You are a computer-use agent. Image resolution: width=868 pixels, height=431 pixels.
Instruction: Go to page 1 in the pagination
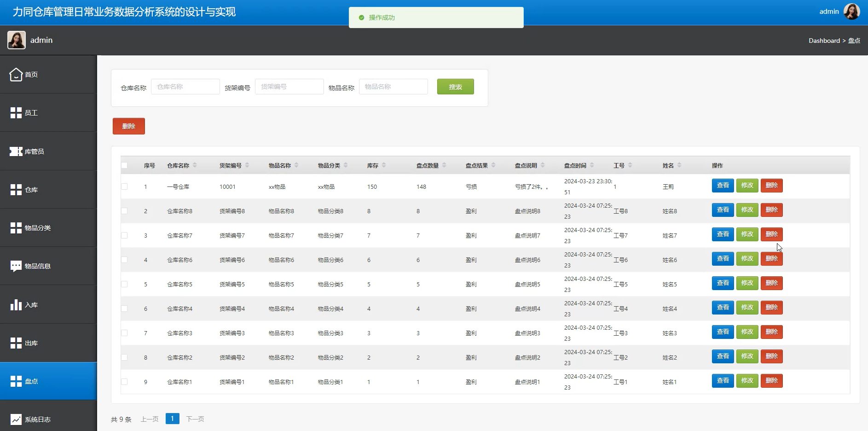click(172, 419)
